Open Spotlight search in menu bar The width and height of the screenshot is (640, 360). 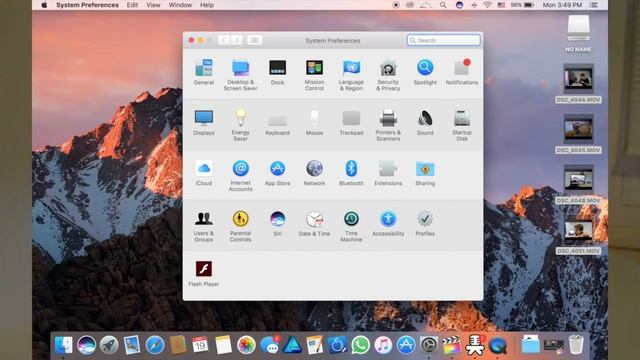pos(443,5)
